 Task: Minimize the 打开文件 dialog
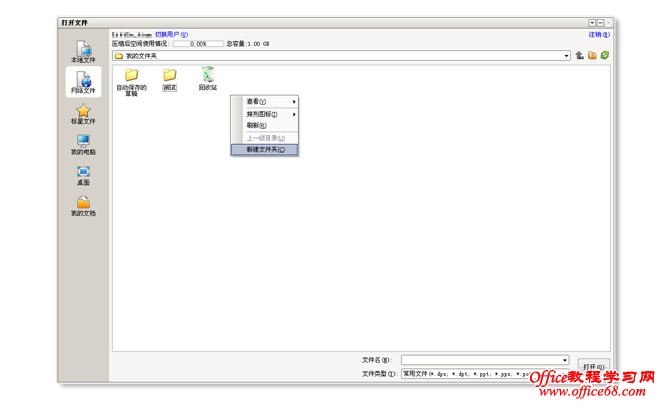click(600, 23)
